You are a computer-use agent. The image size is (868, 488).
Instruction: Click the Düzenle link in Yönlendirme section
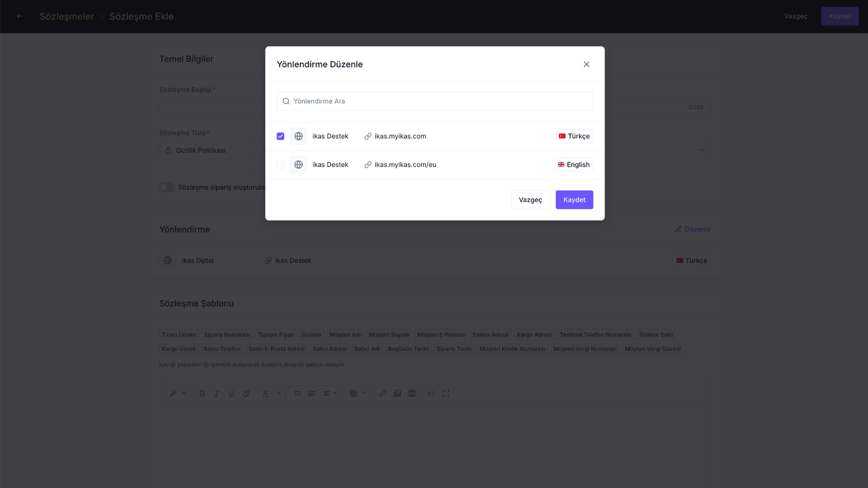point(693,229)
